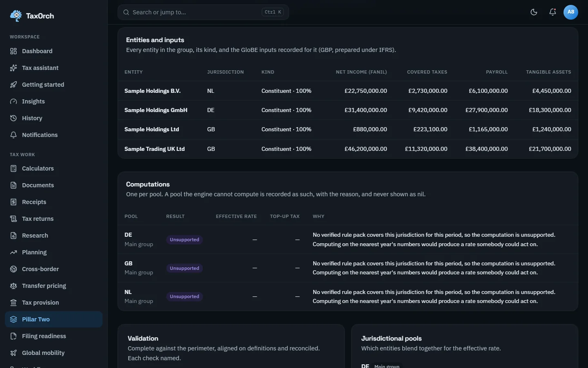This screenshot has height=368, width=588.
Task: Click the Transfer pricing scales icon
Action: tap(13, 286)
